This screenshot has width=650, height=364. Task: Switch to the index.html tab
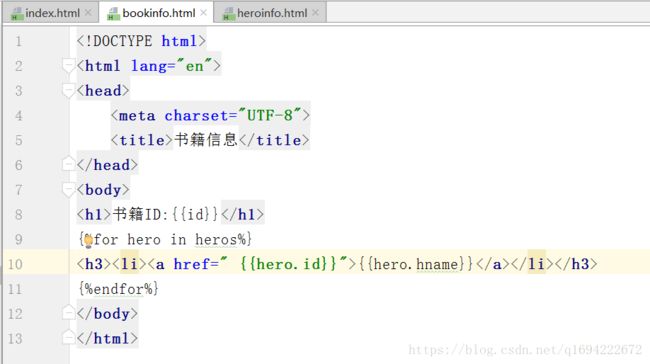[52, 13]
